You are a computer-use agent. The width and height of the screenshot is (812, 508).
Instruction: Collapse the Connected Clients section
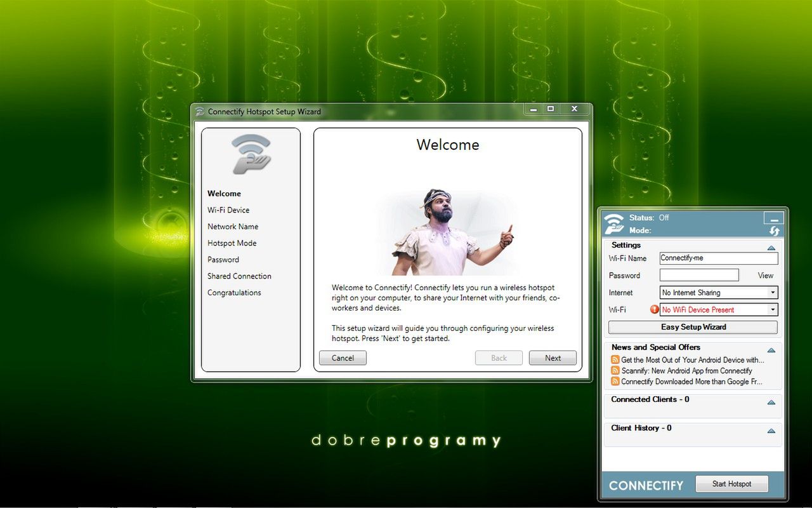771,402
